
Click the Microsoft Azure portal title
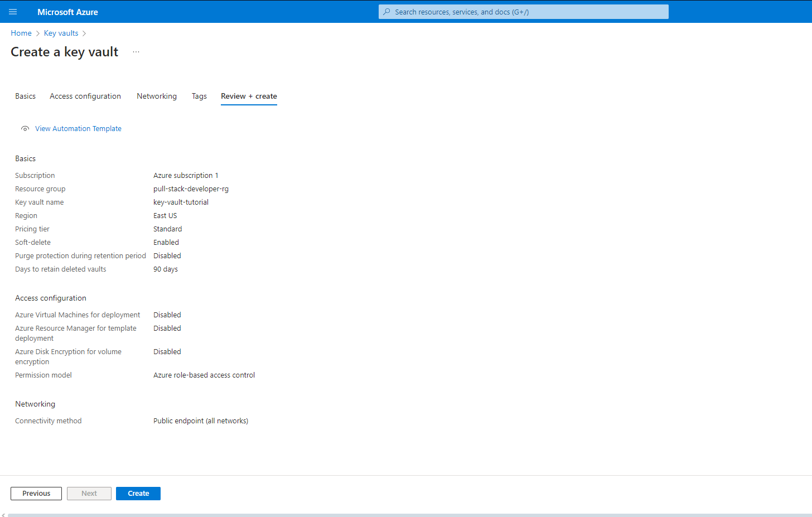click(x=67, y=12)
